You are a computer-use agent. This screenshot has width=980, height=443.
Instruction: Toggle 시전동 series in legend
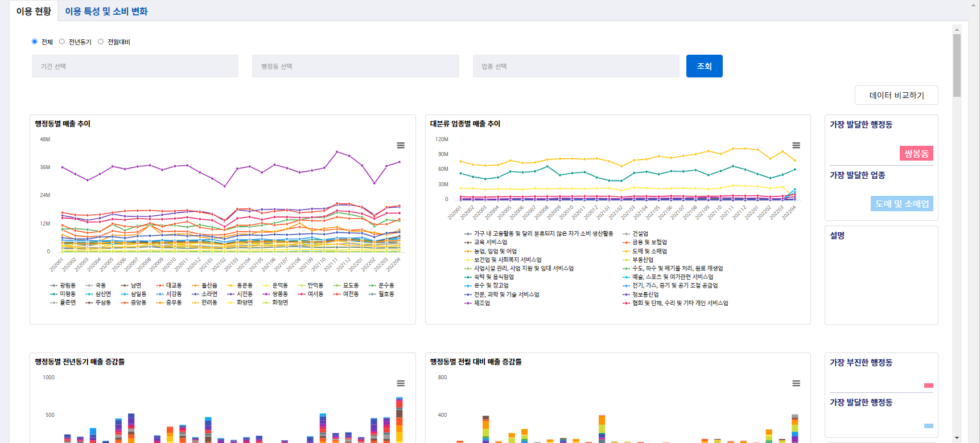[240, 294]
